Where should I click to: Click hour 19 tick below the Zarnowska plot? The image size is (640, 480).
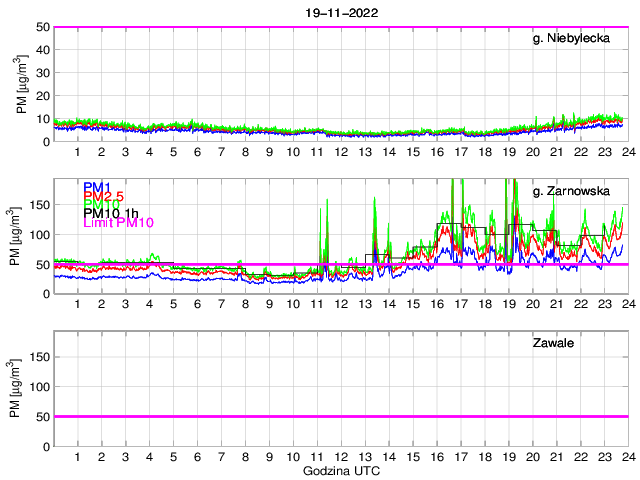[508, 304]
